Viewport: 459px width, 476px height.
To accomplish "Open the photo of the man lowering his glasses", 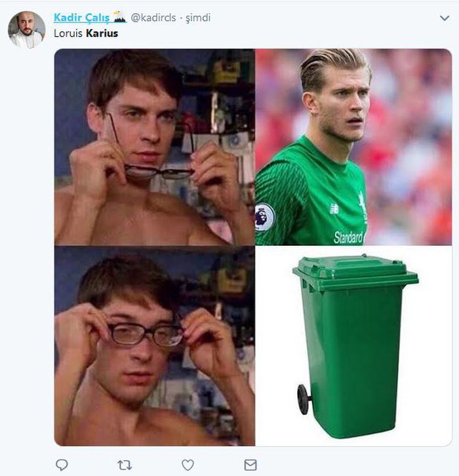I will tap(155, 147).
